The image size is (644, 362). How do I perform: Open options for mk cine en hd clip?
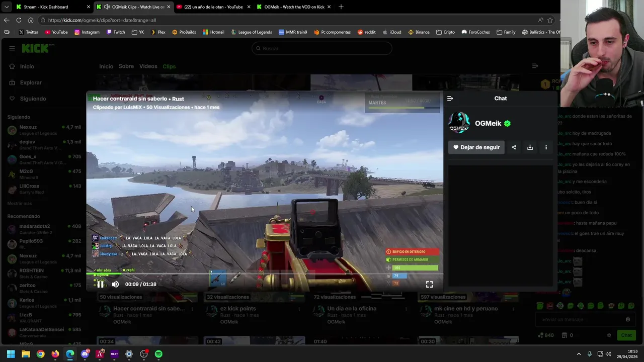click(x=513, y=309)
